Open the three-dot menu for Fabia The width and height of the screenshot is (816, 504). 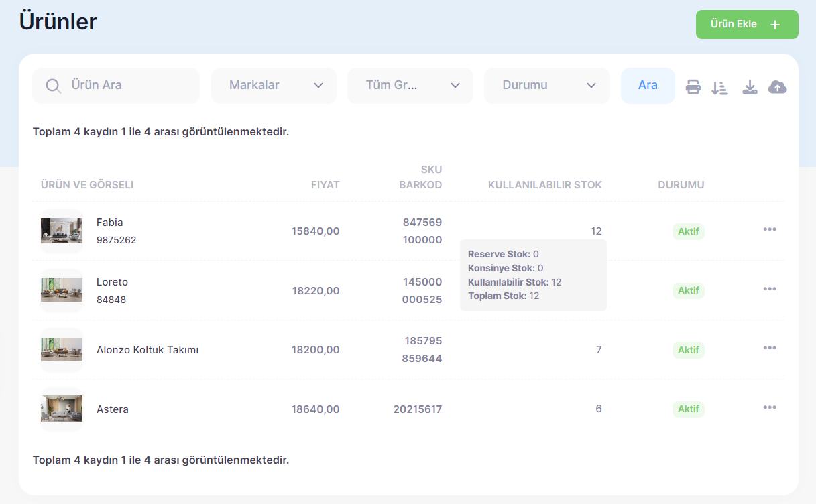770,229
